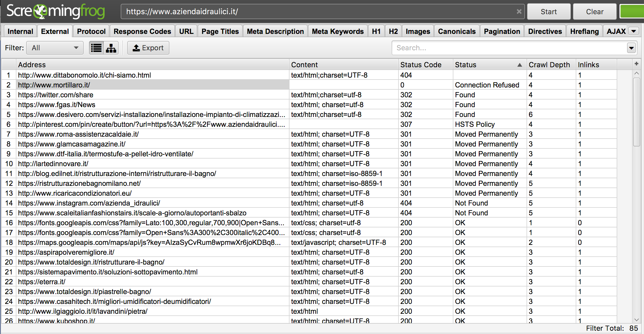Select the glamcasamagazine.it row
The width and height of the screenshot is (644, 334).
309,144
